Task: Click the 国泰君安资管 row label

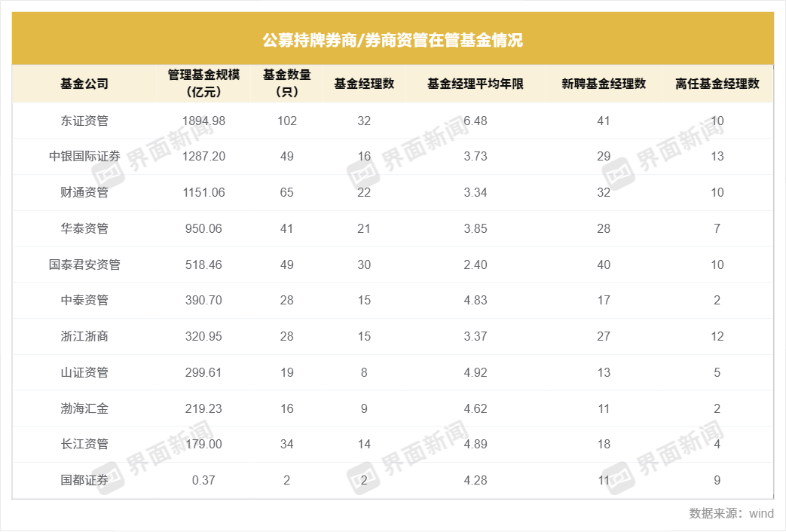Action: 84,264
